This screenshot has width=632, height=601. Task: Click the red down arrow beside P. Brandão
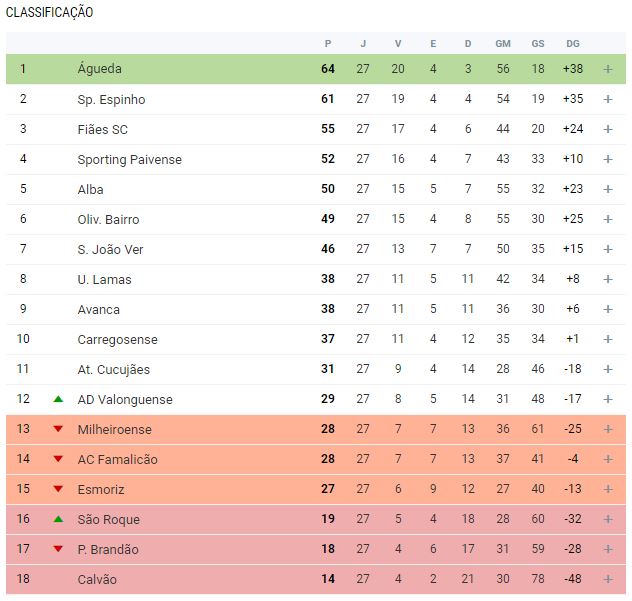(x=58, y=549)
